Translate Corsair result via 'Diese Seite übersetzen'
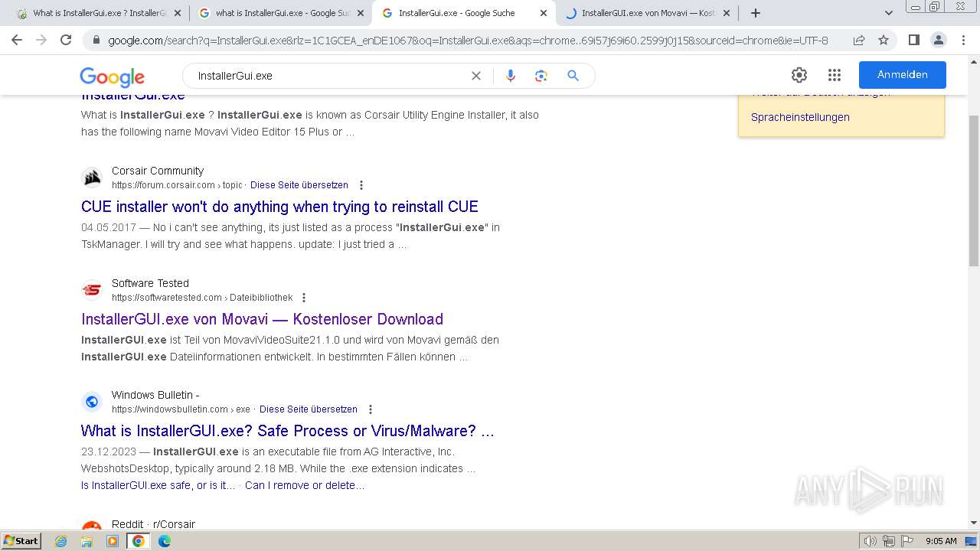 [299, 185]
